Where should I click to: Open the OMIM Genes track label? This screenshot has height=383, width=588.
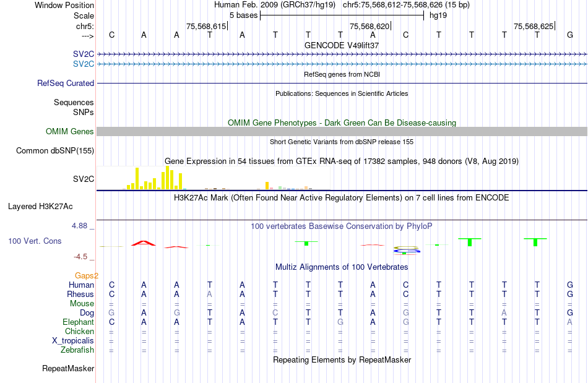point(69,132)
